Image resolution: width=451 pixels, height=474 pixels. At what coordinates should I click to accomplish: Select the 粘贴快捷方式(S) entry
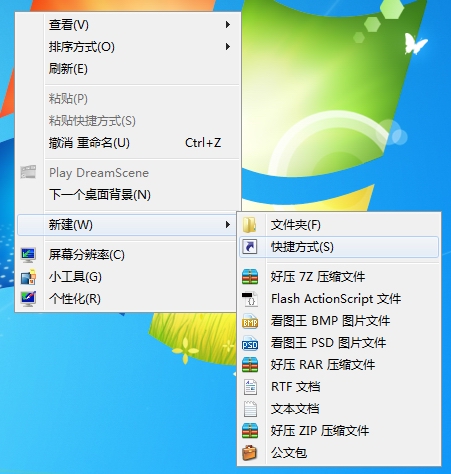click(129, 121)
